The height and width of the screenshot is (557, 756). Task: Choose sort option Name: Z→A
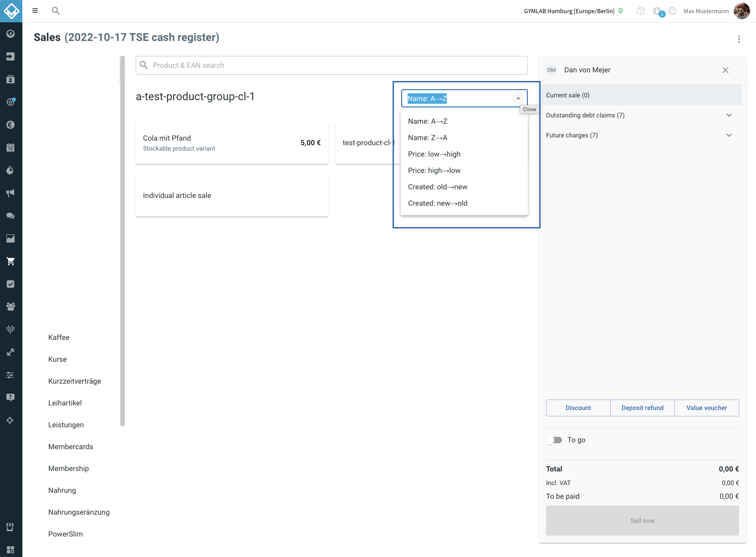click(464, 138)
